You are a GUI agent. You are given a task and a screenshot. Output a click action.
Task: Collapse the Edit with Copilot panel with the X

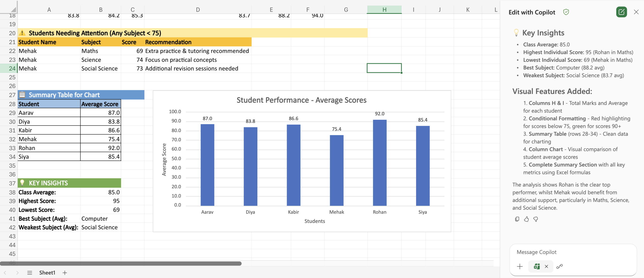(x=636, y=12)
